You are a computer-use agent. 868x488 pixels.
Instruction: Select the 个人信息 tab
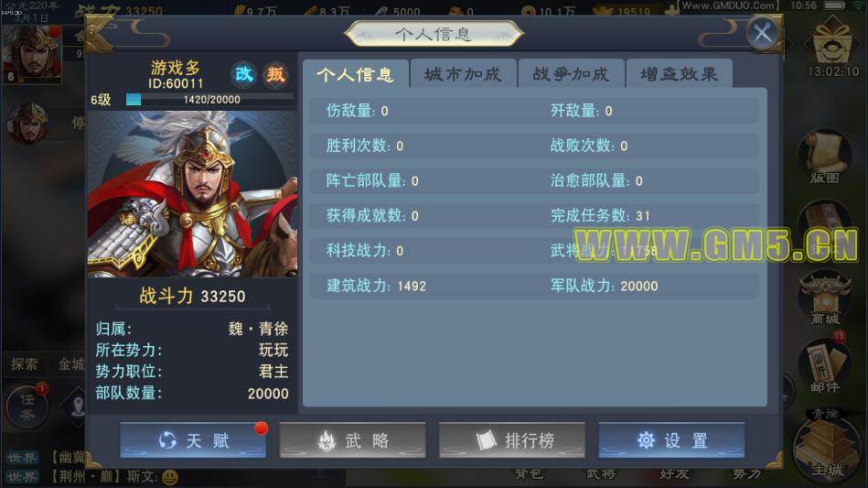tap(356, 73)
